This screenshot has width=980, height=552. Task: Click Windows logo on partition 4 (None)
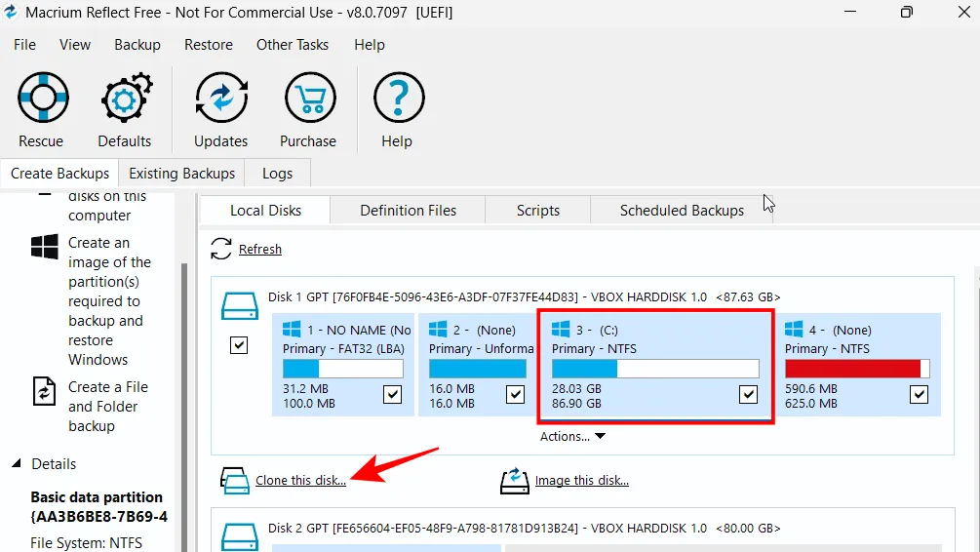point(794,329)
